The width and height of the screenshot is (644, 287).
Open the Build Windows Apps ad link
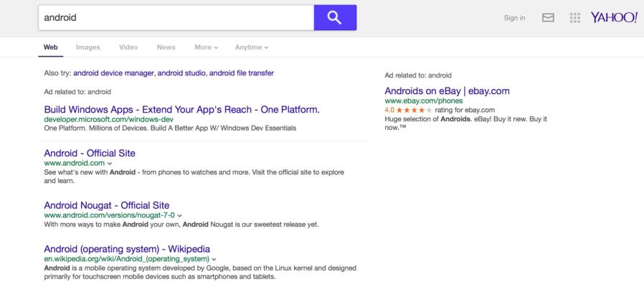[x=181, y=110]
